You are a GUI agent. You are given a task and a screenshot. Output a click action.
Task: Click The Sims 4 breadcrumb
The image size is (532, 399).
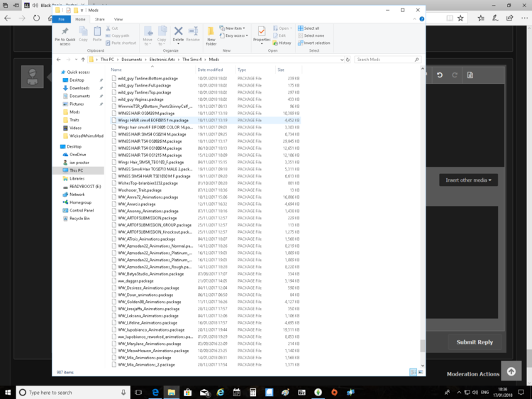pos(192,60)
